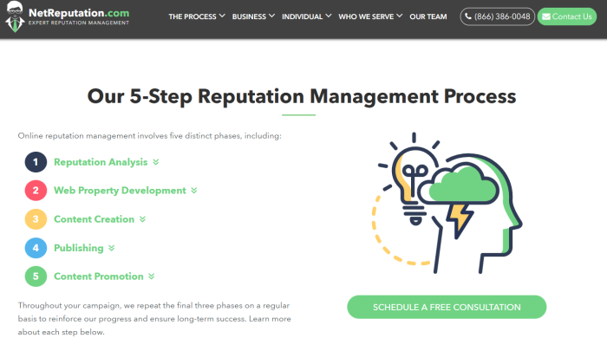Click the 'Throughout your campaign' paragraph
Screen dimensions: 607x364
coord(154,319)
